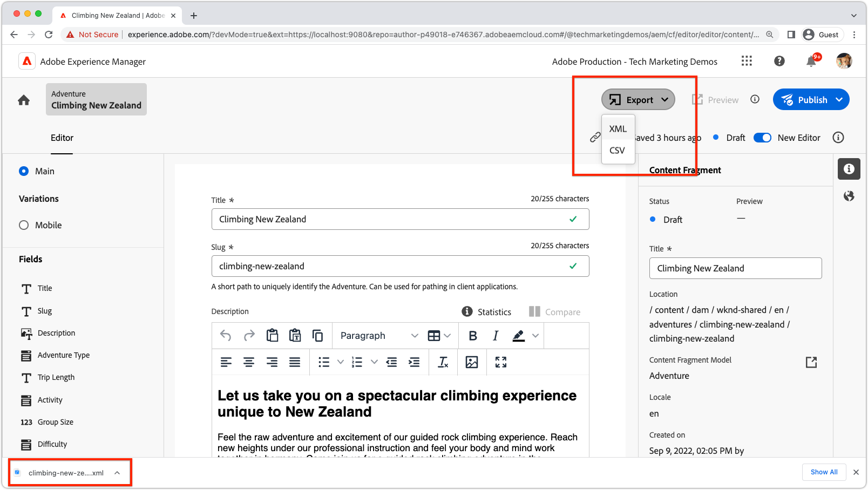Click the Title input field
This screenshot has width=868, height=490.
[x=400, y=219]
